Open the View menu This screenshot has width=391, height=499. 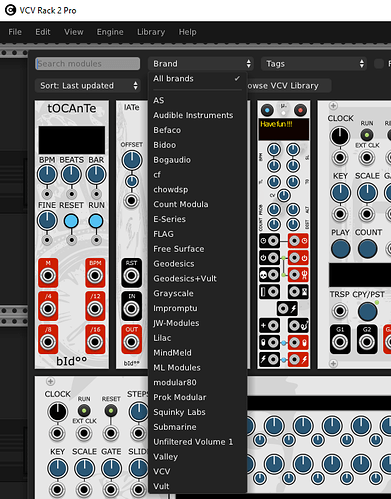(74, 32)
